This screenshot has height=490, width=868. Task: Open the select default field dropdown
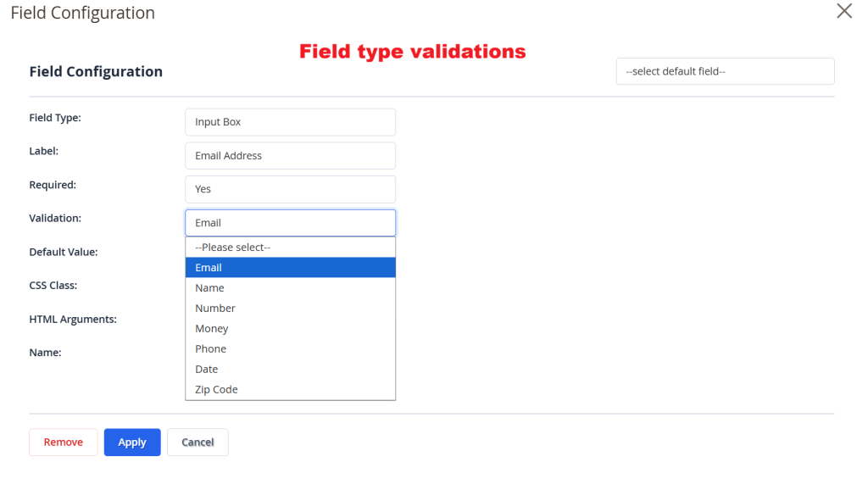click(x=726, y=71)
